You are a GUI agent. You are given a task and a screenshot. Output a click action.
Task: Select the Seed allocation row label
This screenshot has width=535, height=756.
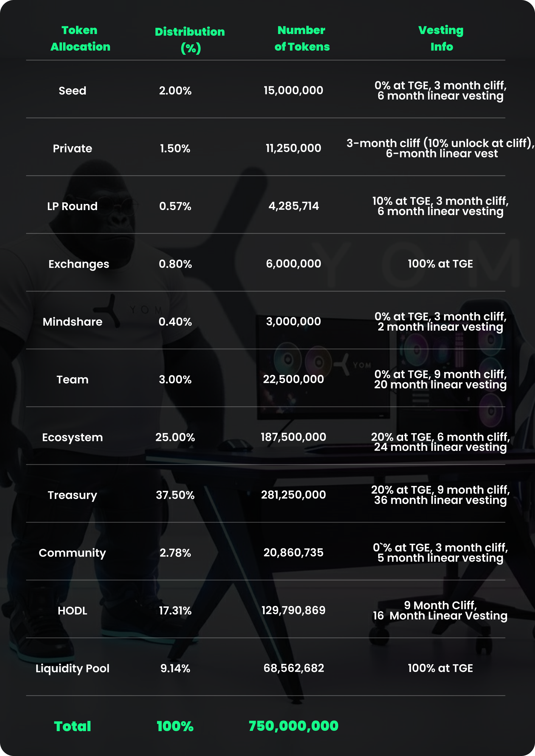click(72, 91)
